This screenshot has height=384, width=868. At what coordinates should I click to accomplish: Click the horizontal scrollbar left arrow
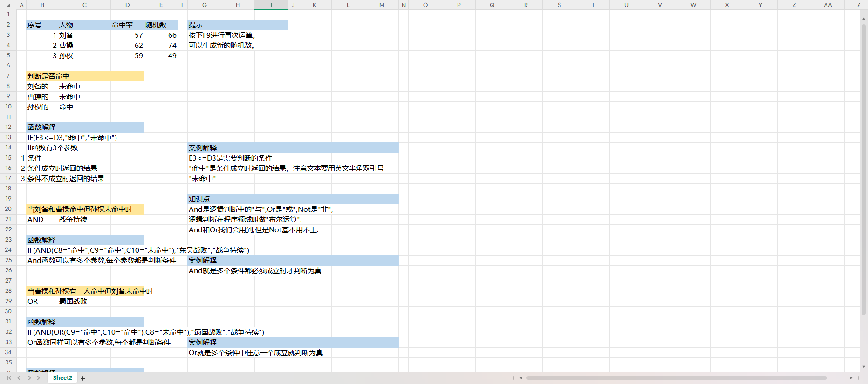pyautogui.click(x=521, y=378)
